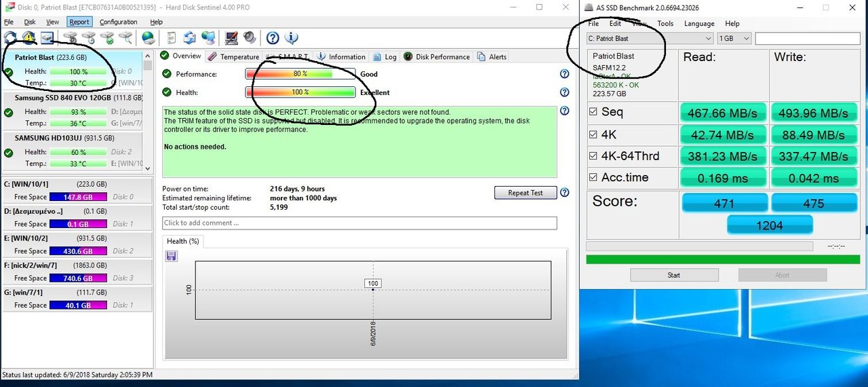Switch to the Information tab
The width and height of the screenshot is (868, 387).
(341, 57)
